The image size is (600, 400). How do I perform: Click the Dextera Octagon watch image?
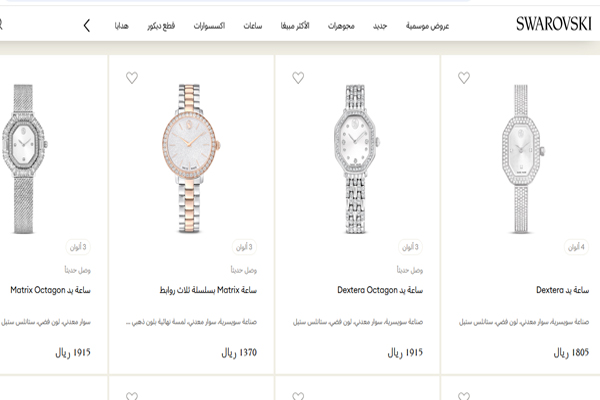click(x=356, y=159)
